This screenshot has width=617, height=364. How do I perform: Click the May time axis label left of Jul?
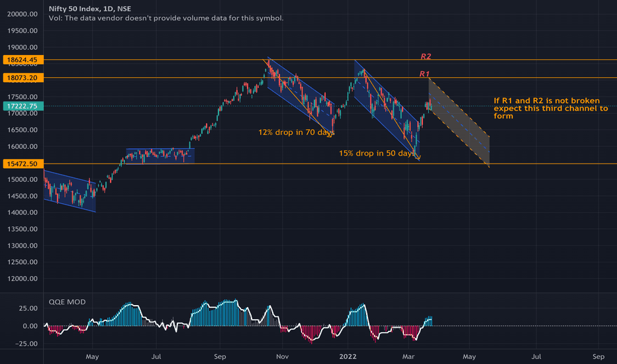tap(92, 357)
